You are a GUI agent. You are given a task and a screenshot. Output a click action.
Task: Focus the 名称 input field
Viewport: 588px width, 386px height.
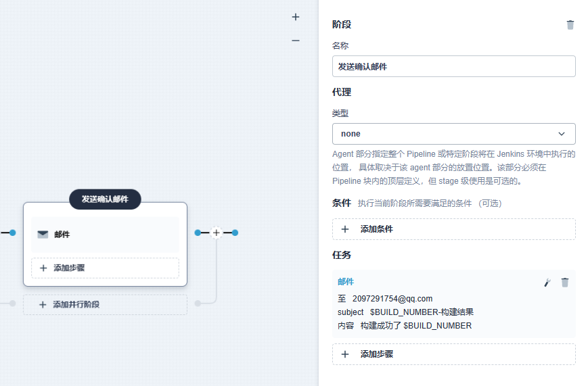click(453, 66)
